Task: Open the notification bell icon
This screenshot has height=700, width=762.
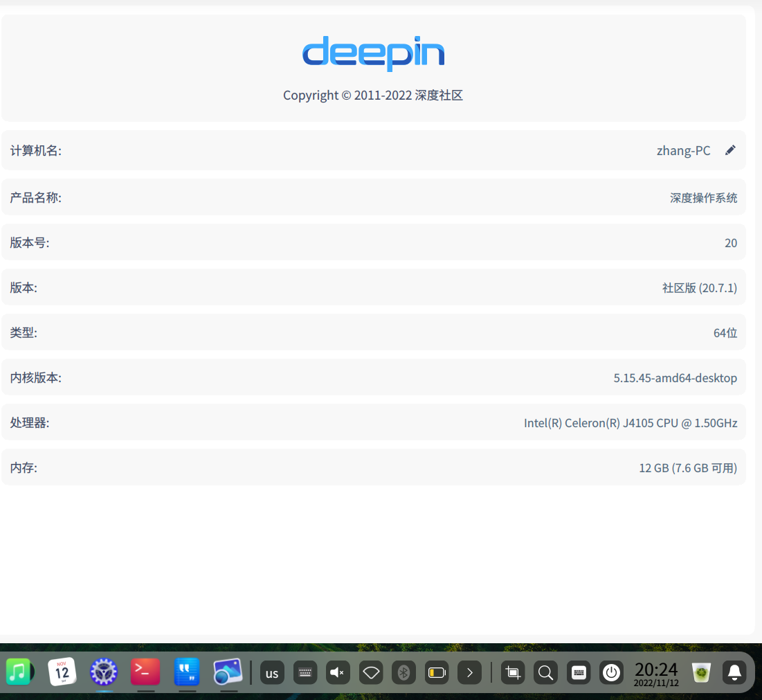Action: point(734,673)
